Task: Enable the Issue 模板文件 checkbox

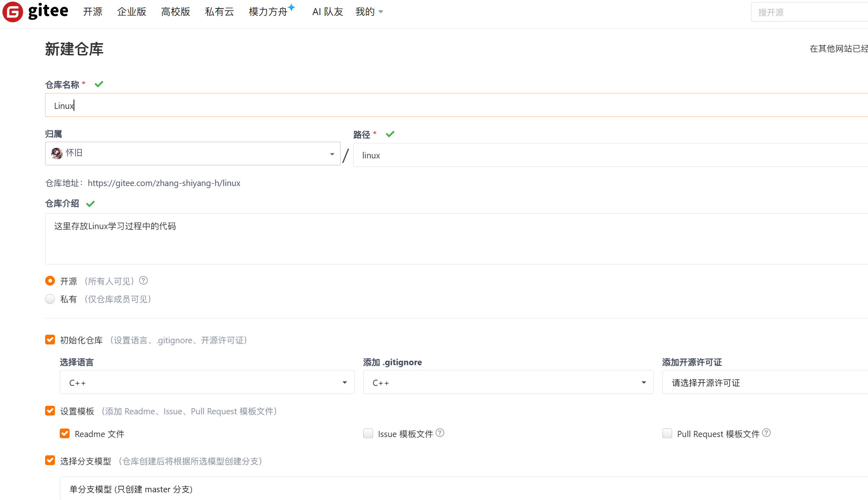Action: (368, 433)
